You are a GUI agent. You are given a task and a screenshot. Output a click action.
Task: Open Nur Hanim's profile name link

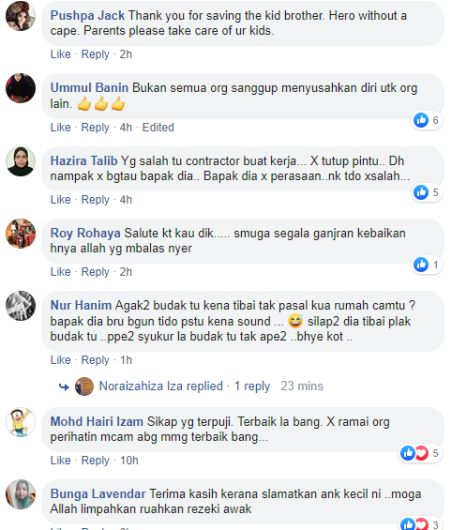pos(81,305)
